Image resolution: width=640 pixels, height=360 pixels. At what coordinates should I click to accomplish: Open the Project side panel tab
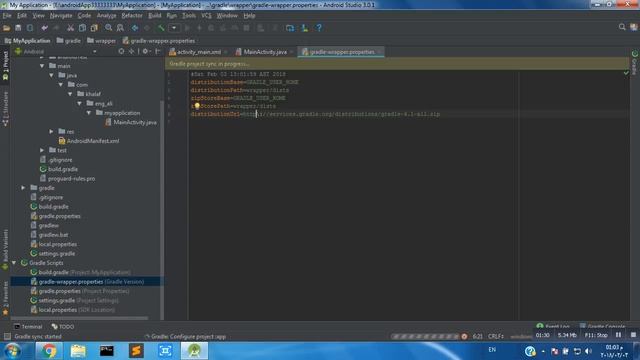pos(5,66)
